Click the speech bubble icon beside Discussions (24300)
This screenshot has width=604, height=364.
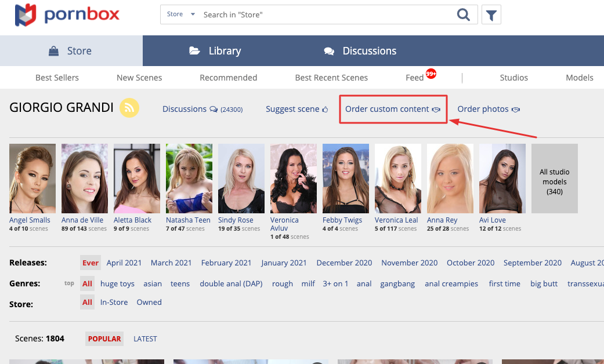(x=214, y=110)
